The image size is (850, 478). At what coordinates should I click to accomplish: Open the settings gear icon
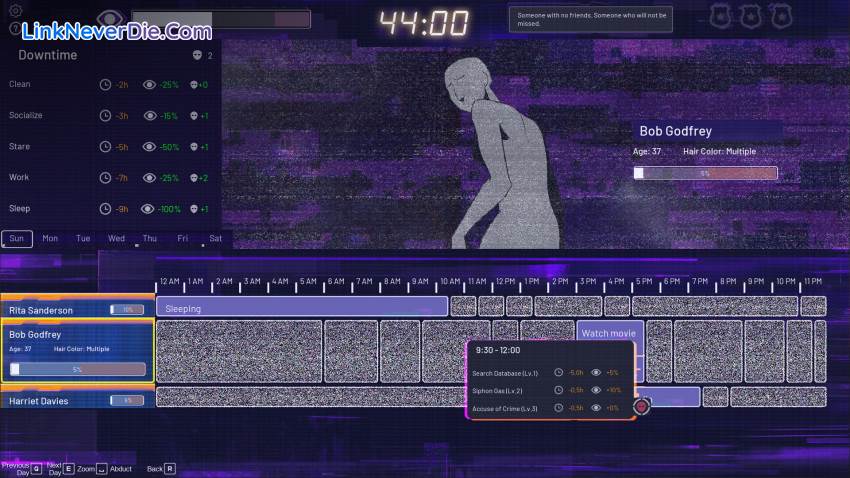pos(15,11)
